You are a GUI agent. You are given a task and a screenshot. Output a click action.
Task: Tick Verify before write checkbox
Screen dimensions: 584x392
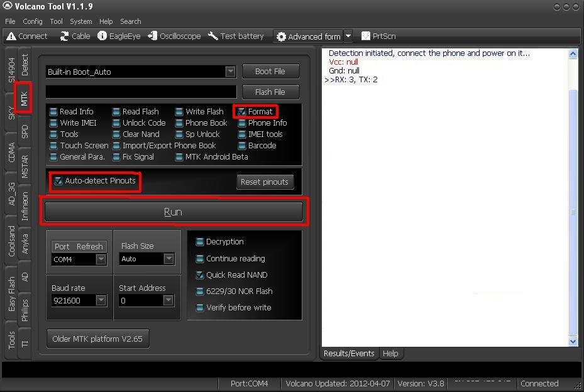tap(200, 308)
